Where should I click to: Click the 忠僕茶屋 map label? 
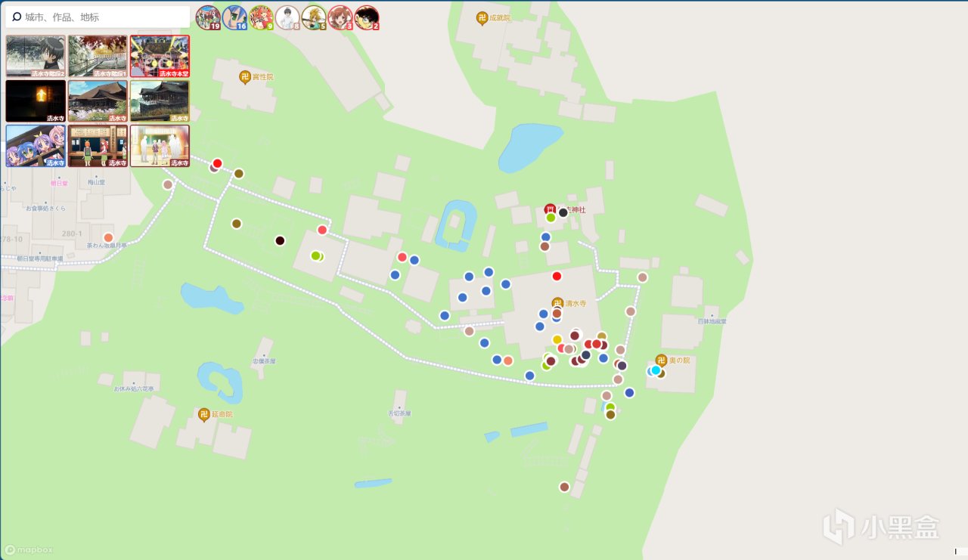(264, 361)
